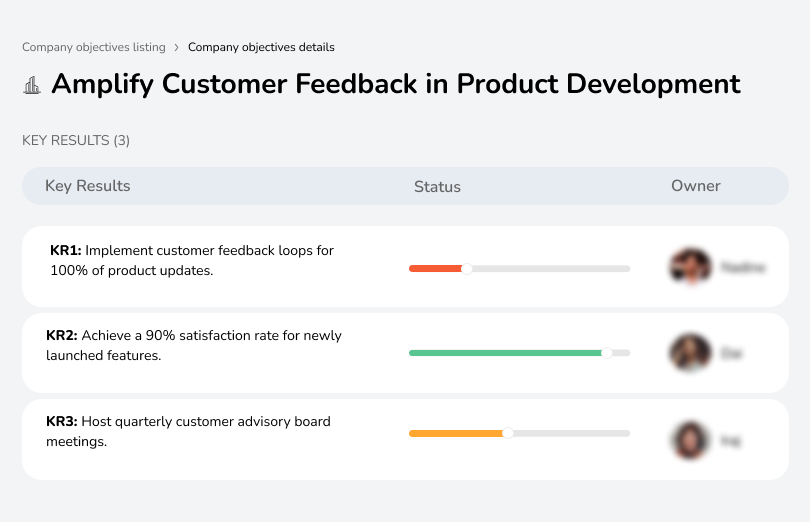810x522 pixels.
Task: Click the breadcrumb chevron separator
Action: 177,48
